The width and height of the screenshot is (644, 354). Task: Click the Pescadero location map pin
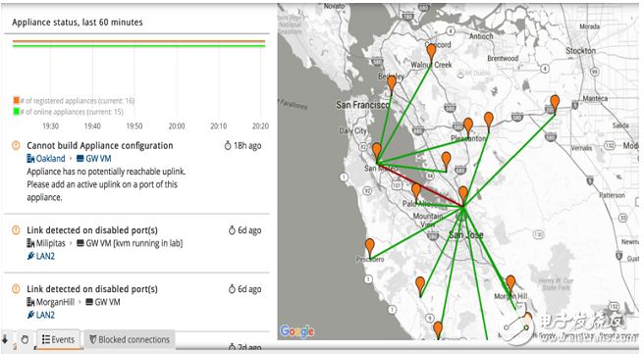click(x=370, y=247)
